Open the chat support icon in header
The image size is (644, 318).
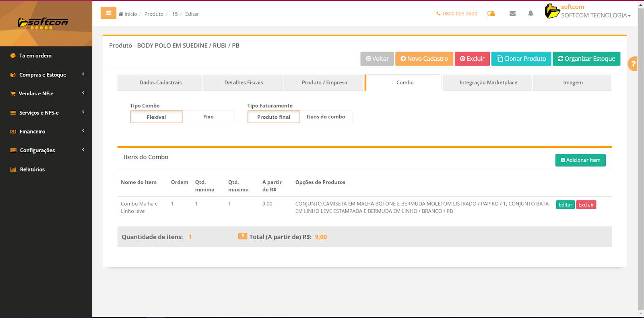click(491, 14)
